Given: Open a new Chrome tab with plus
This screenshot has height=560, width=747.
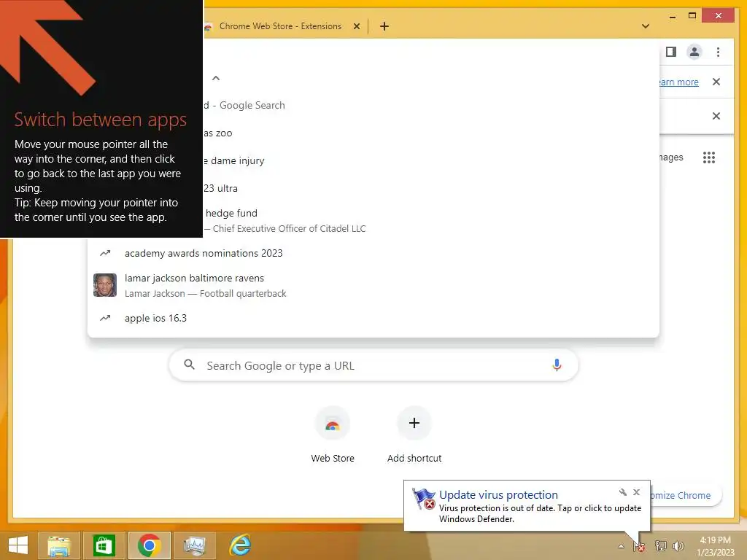Looking at the screenshot, I should (x=384, y=26).
